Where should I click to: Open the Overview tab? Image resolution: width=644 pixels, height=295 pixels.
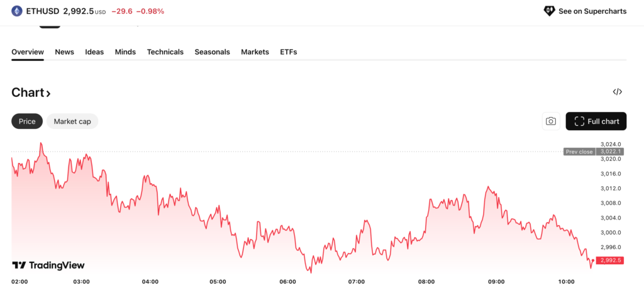pos(28,52)
